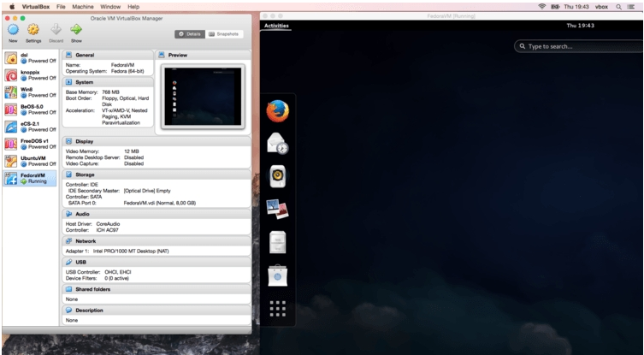The height and width of the screenshot is (355, 644).
Task: Click the System section chip icon
Action: pyautogui.click(x=68, y=82)
